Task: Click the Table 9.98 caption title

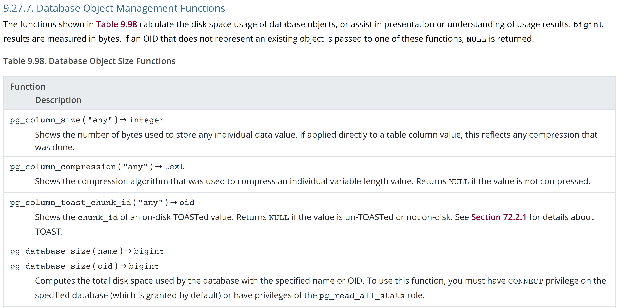Action: 89,61
